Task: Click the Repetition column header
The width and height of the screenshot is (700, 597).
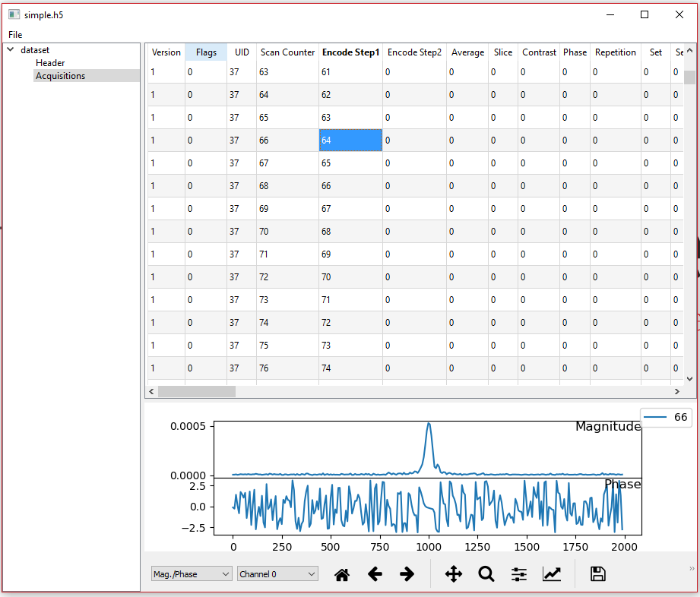Action: click(615, 52)
